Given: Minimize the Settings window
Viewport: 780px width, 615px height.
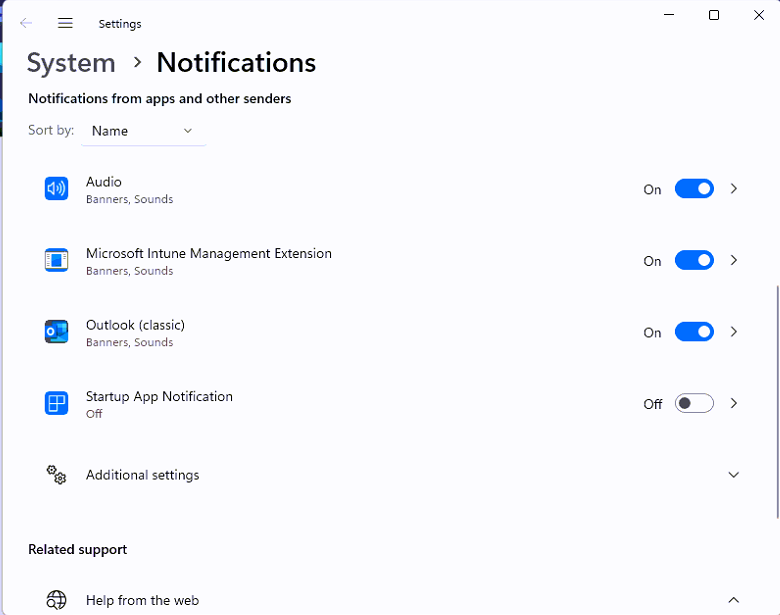Looking at the screenshot, I should click(669, 15).
